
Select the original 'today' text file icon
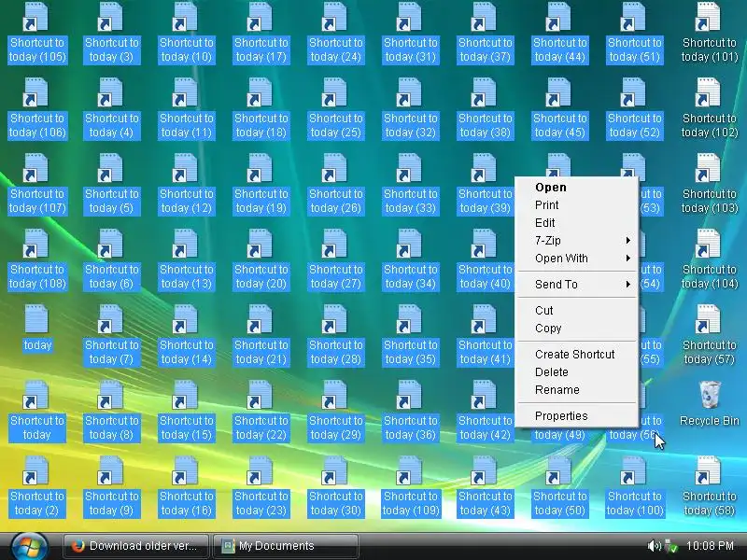(37, 329)
